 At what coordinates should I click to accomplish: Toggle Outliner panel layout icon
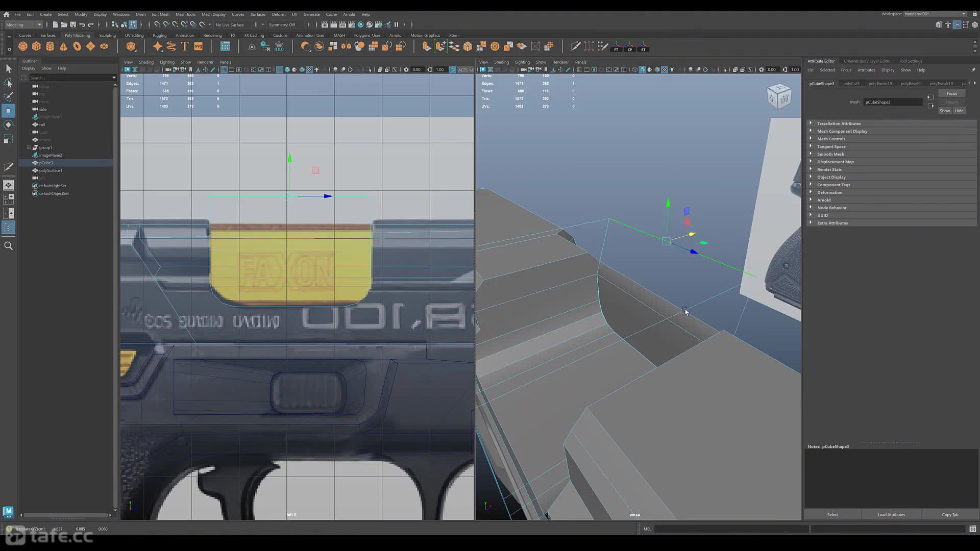click(x=8, y=228)
